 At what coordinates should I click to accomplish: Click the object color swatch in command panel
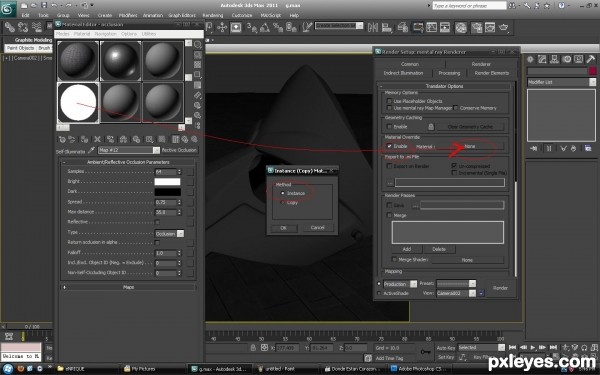(592, 71)
